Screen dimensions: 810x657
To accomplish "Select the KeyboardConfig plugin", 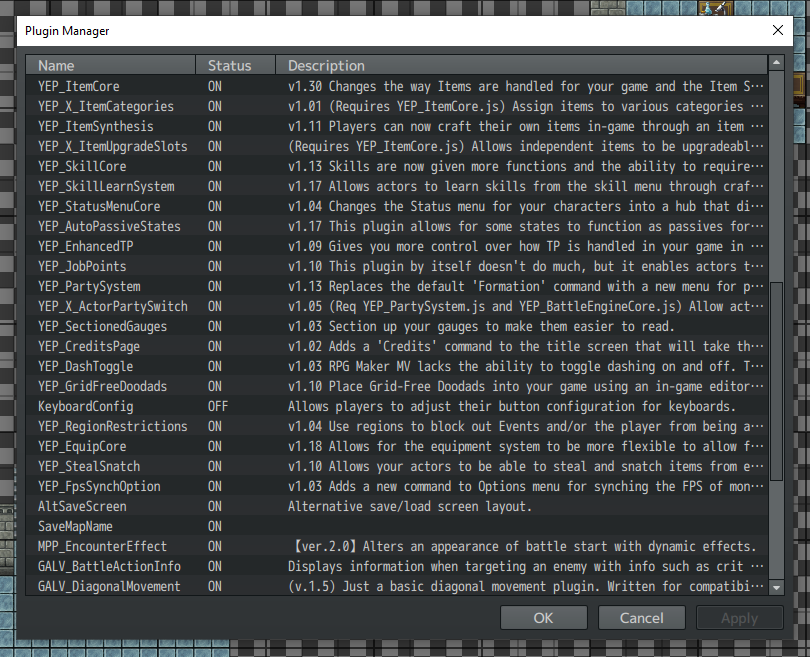I will coord(397,406).
